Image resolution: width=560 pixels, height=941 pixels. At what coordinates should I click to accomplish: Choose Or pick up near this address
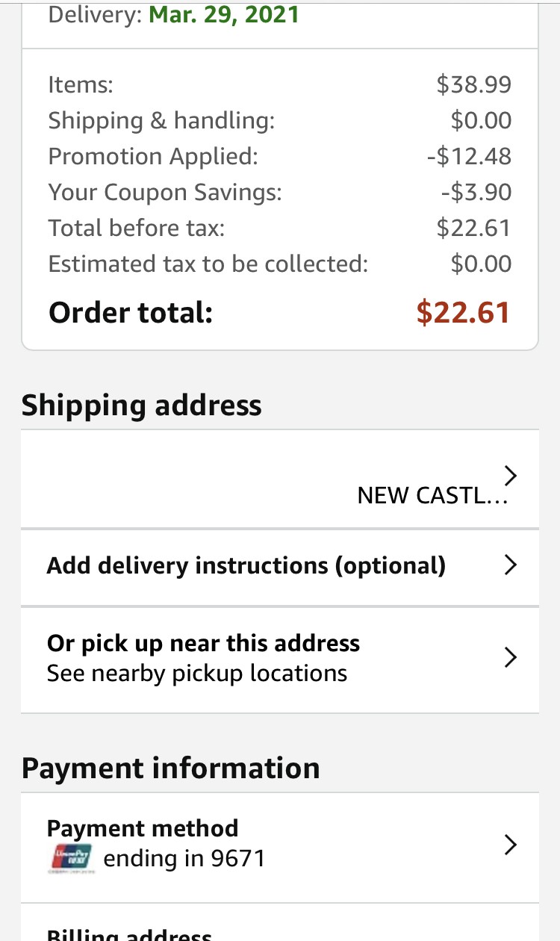(203, 643)
